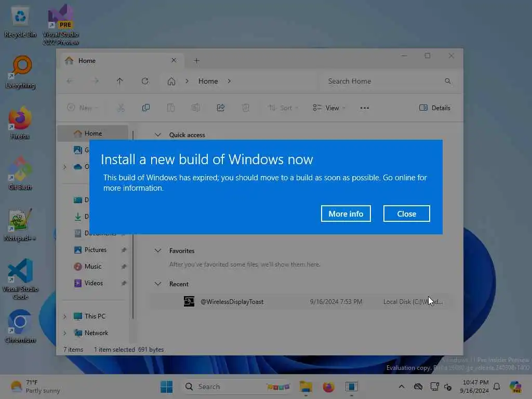Open Pictures in the navigation pane
532x399 pixels.
(96, 250)
